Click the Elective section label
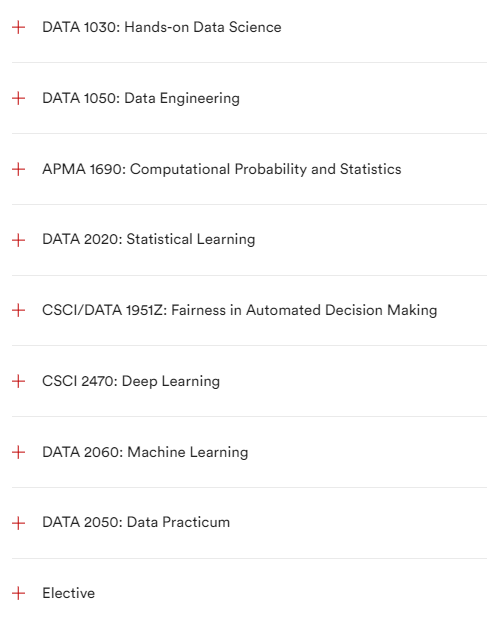This screenshot has width=487, height=622. 69,593
